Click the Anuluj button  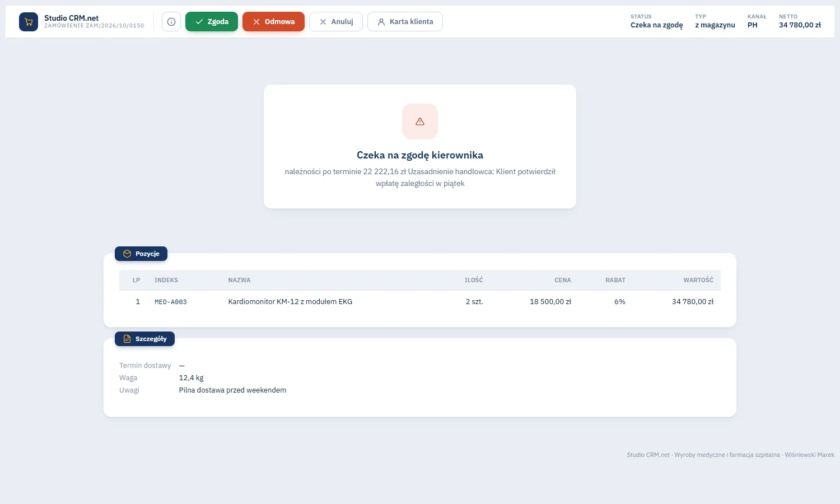[336, 22]
